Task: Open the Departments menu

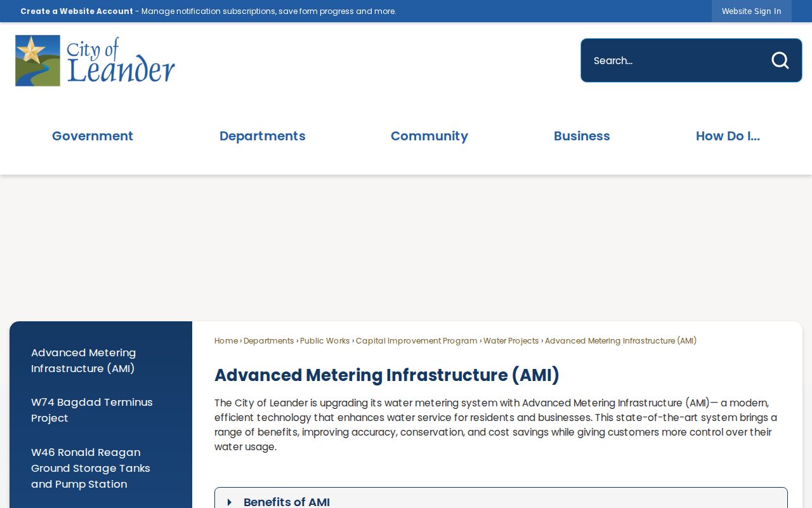Action: (263, 136)
